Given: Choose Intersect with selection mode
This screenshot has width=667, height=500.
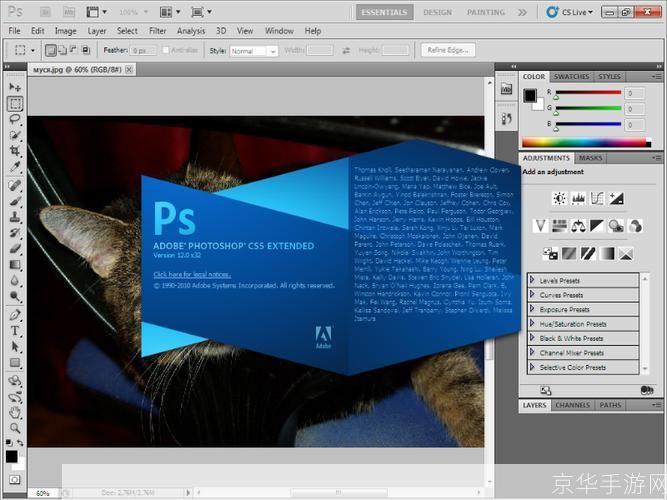Looking at the screenshot, I should click(86, 50).
